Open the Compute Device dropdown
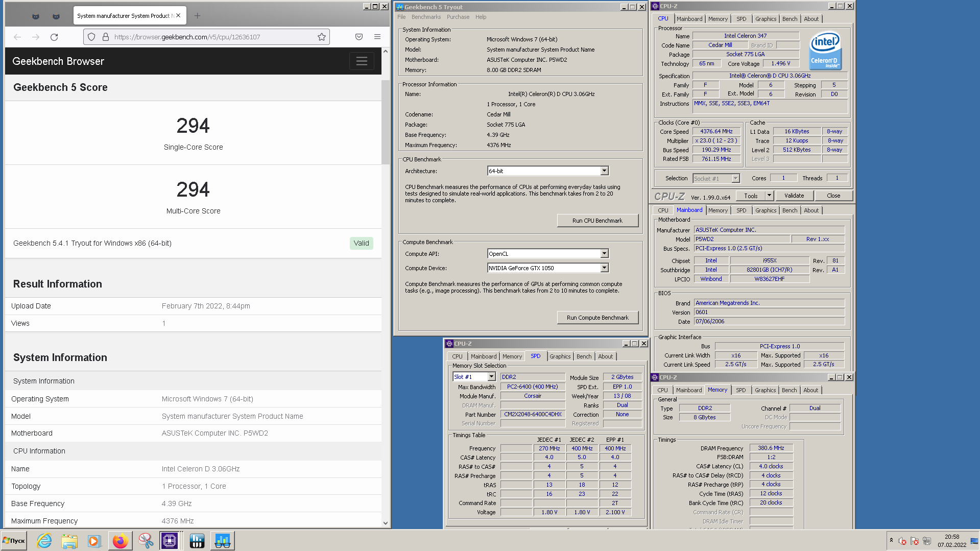 tap(604, 268)
